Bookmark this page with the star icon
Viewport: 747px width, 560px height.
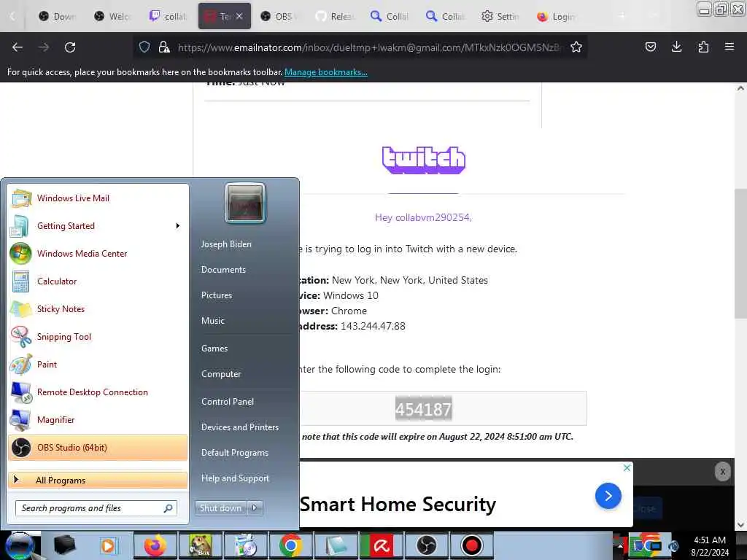click(576, 47)
